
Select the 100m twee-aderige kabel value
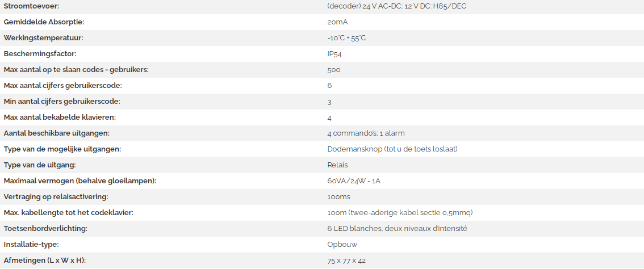pos(400,213)
